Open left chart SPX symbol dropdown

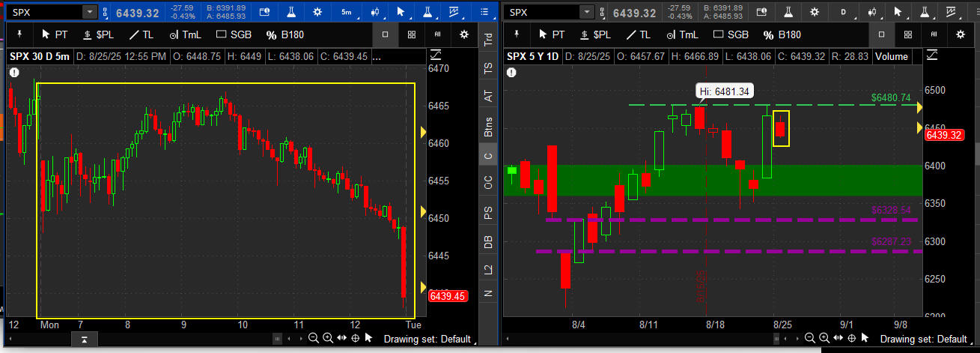pyautogui.click(x=91, y=12)
